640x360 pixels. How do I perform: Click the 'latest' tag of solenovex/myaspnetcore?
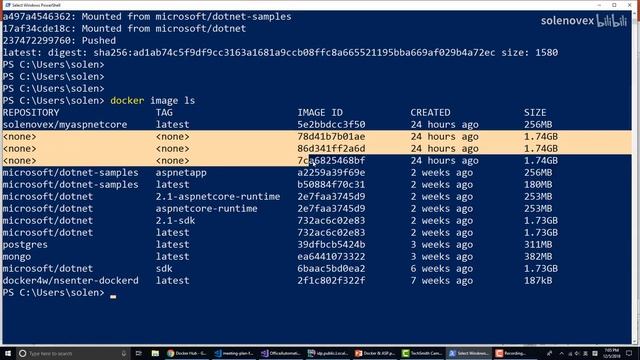(172, 124)
